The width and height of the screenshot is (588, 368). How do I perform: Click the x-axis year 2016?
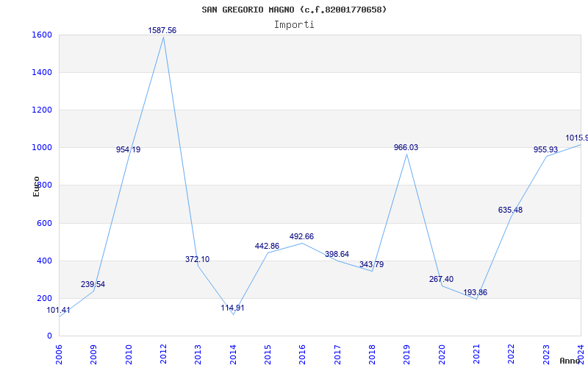coord(303,355)
